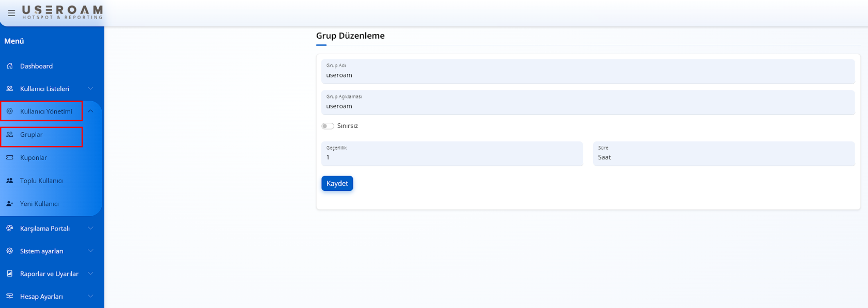The image size is (868, 308).
Task: Click the Toplu Kullanıcı people icon
Action: (10, 181)
